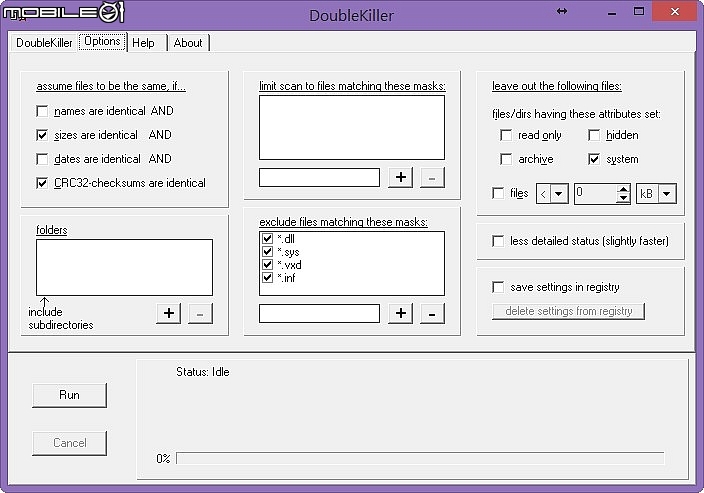Click 'delete settings from registry' button
This screenshot has width=704, height=493.
click(x=568, y=311)
